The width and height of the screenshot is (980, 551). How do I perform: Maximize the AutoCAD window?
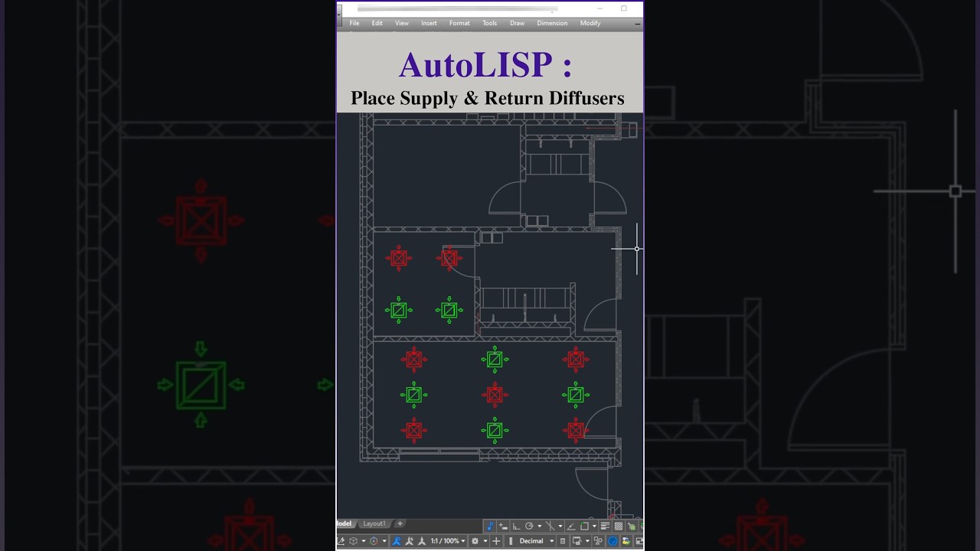(x=624, y=8)
